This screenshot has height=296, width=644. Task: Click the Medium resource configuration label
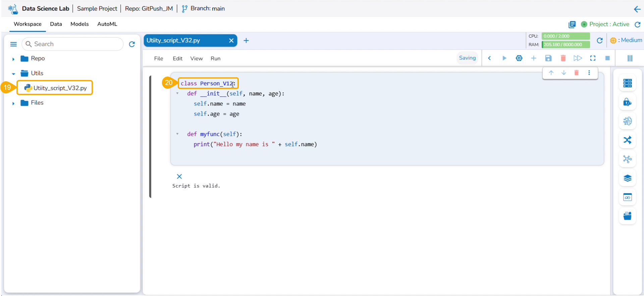pos(631,40)
